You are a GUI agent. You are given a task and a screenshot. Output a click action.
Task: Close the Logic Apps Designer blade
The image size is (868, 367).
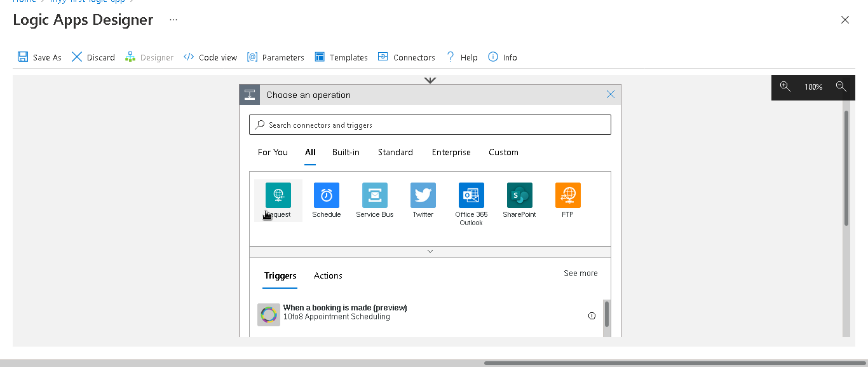(845, 20)
